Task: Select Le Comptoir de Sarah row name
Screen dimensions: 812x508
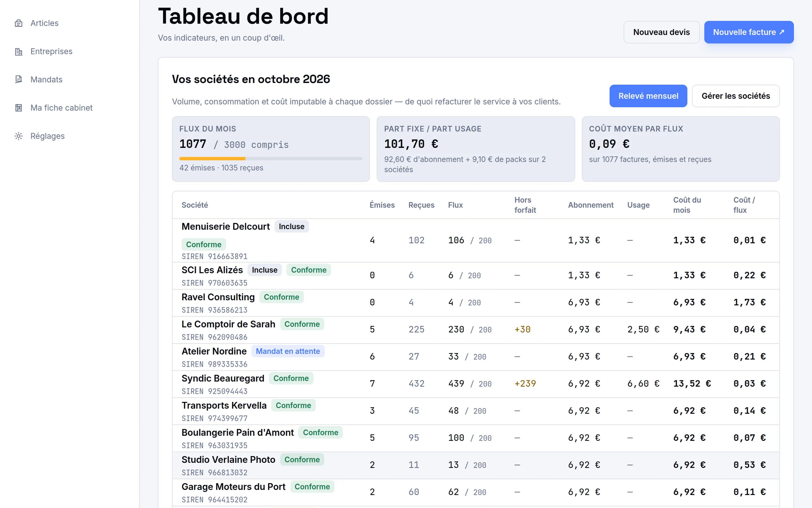Action: point(228,324)
